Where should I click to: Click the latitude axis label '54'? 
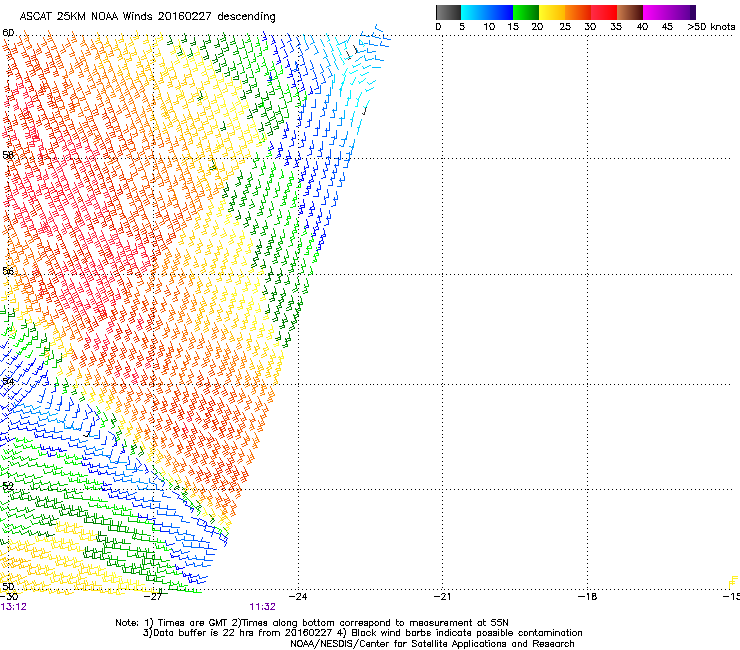[8, 381]
